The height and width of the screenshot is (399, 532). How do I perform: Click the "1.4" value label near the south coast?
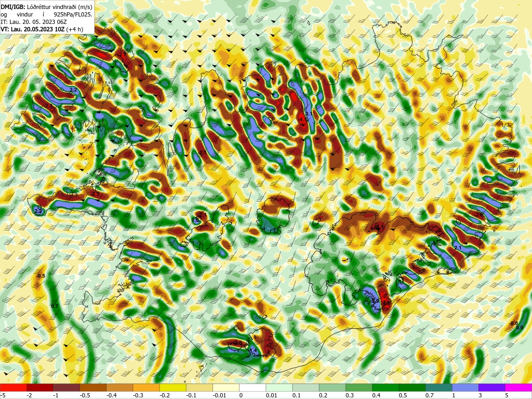click(x=253, y=350)
